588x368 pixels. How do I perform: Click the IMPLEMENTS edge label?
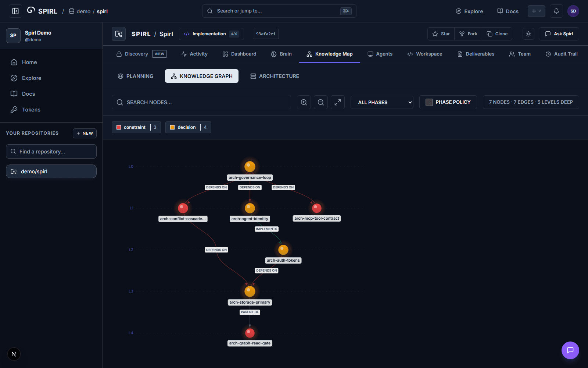coord(266,229)
